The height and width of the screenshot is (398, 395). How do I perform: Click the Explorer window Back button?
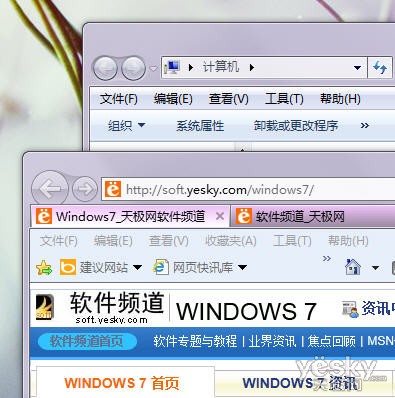105,68
